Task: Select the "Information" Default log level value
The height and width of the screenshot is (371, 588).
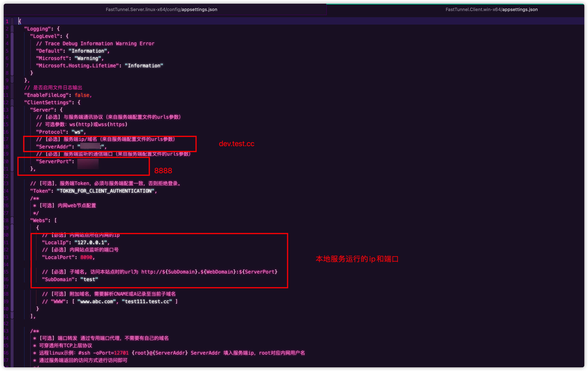Action: tap(88, 51)
